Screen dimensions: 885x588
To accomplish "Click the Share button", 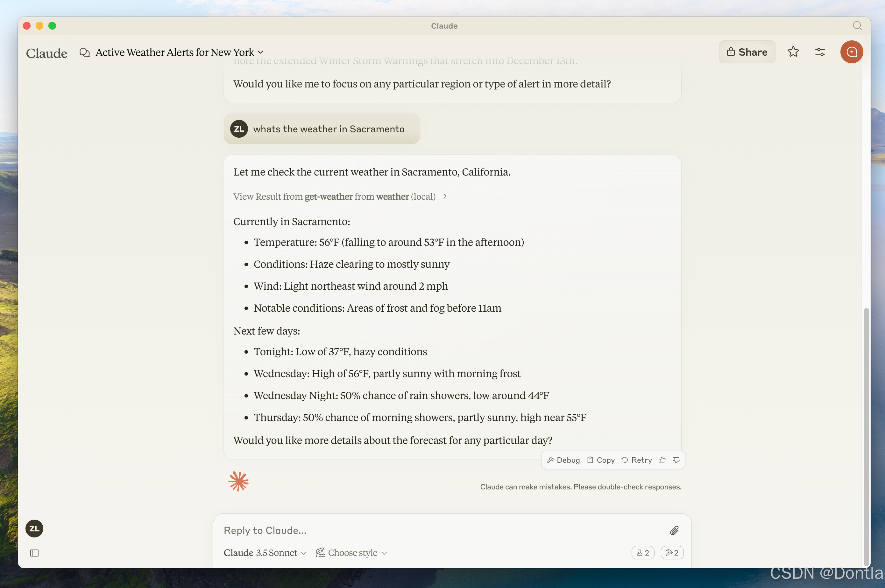I will 747,52.
